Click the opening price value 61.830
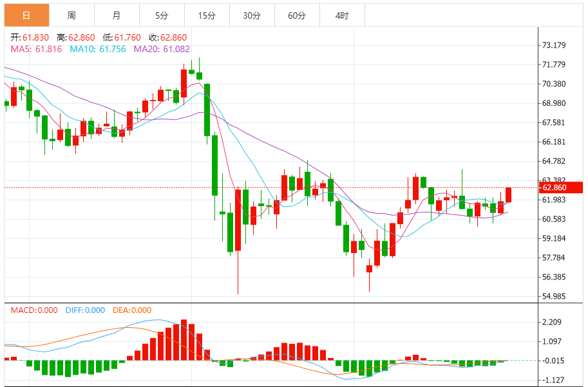This screenshot has height=387, width=588. (x=35, y=37)
